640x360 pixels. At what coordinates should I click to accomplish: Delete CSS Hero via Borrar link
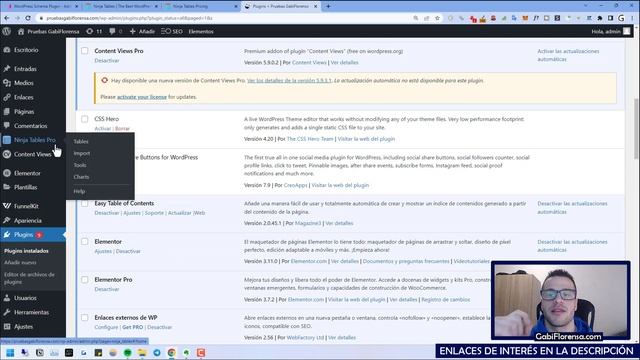tap(122, 129)
